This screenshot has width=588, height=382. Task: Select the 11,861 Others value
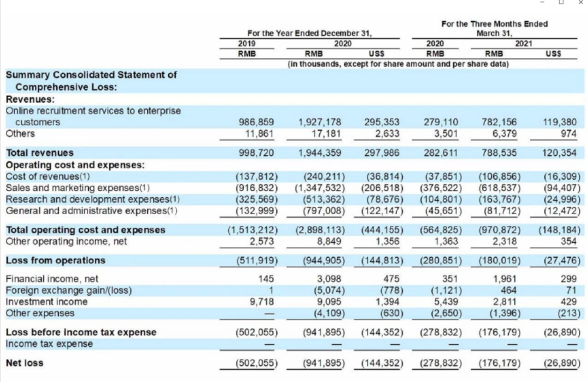coord(259,134)
